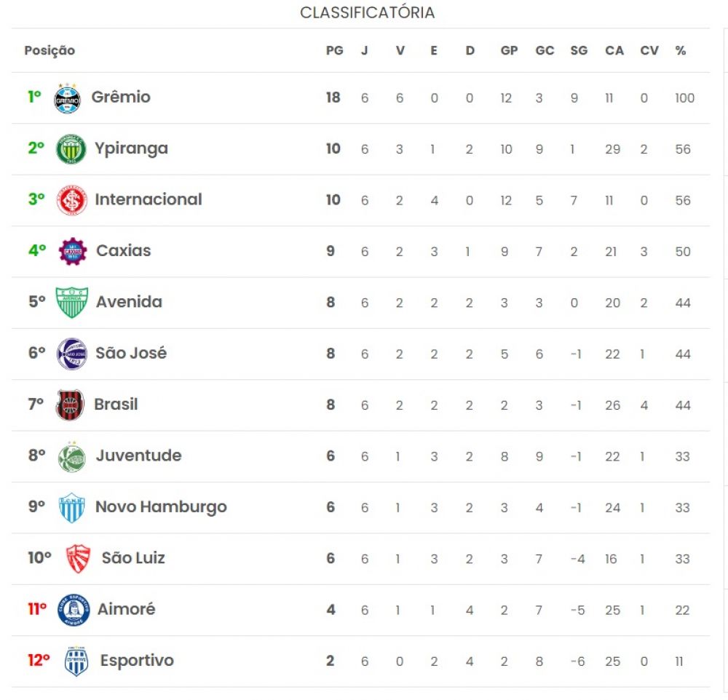Open the Brasil red-black crest
The height and width of the screenshot is (700, 728).
[x=70, y=405]
